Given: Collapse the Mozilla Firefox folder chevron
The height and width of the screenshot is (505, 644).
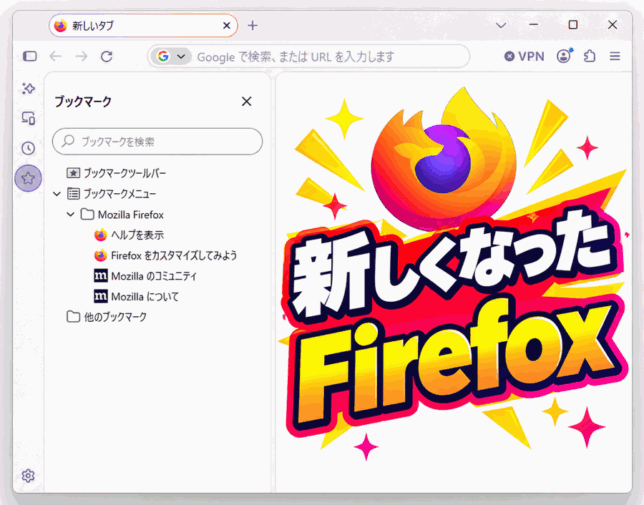Looking at the screenshot, I should pos(71,214).
